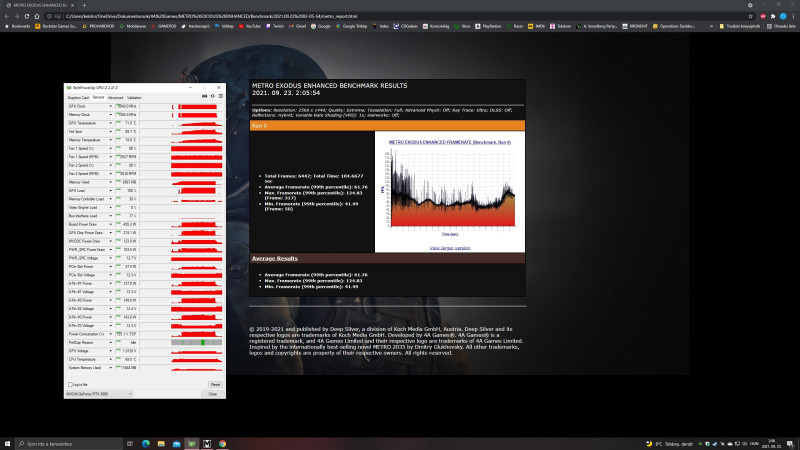Click the GPU Load graph
The width and height of the screenshot is (800, 450).
pos(181,190)
